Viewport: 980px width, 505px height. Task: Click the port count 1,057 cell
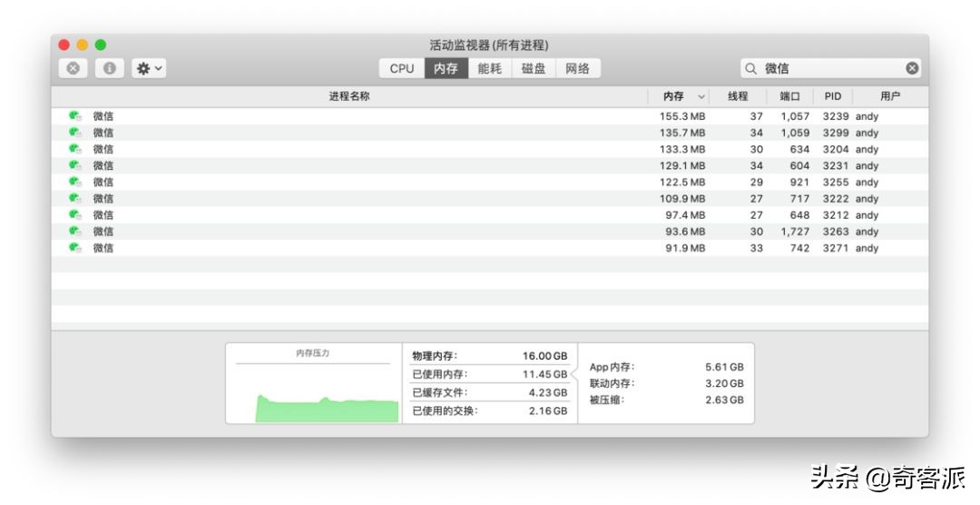795,116
